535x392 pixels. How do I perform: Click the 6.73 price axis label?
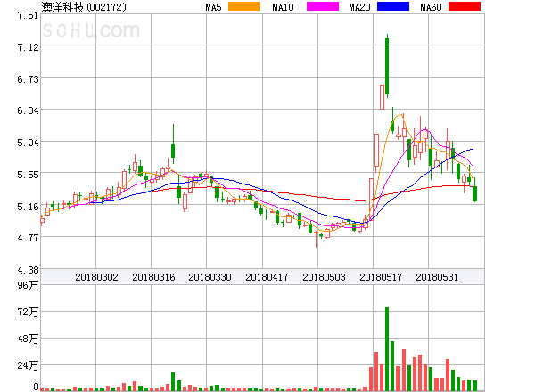click(x=28, y=79)
